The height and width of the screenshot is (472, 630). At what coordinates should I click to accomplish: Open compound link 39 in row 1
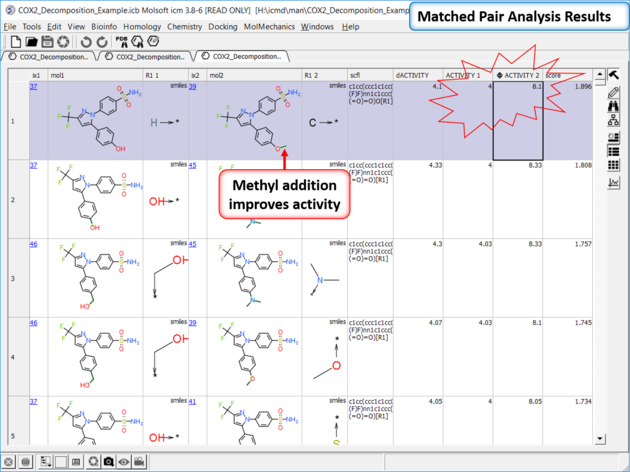pyautogui.click(x=193, y=87)
